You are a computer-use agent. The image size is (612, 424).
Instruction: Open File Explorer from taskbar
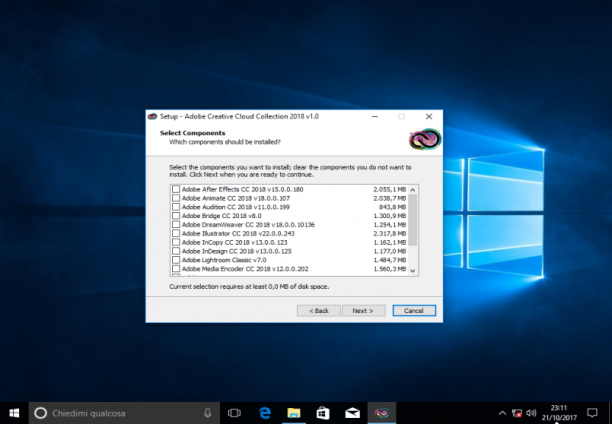pyautogui.click(x=294, y=413)
